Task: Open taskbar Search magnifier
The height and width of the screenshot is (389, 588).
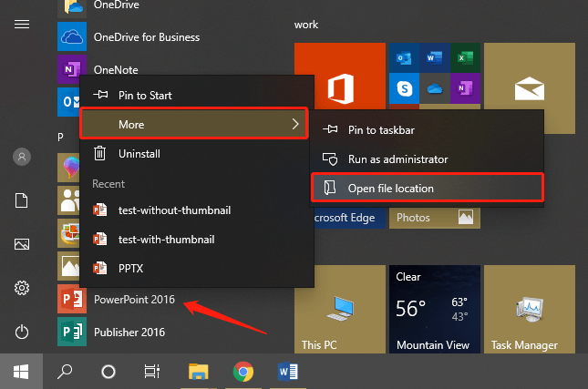Action: click(x=65, y=372)
